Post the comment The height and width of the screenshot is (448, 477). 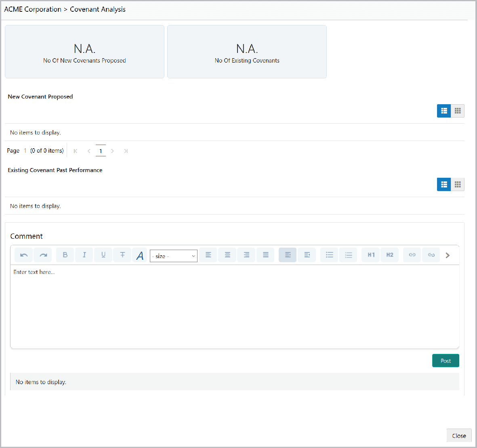click(445, 361)
